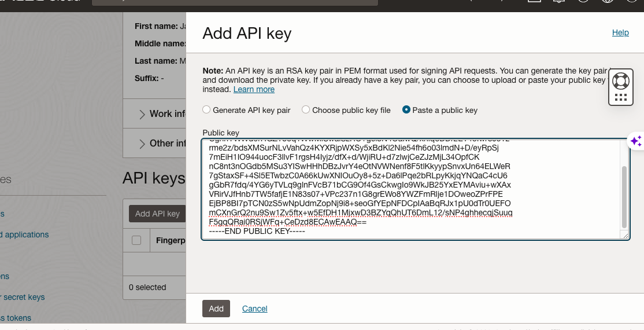Viewport: 644px width, 330px height.
Task: Open the Help link in the dialog header
Action: pos(620,33)
